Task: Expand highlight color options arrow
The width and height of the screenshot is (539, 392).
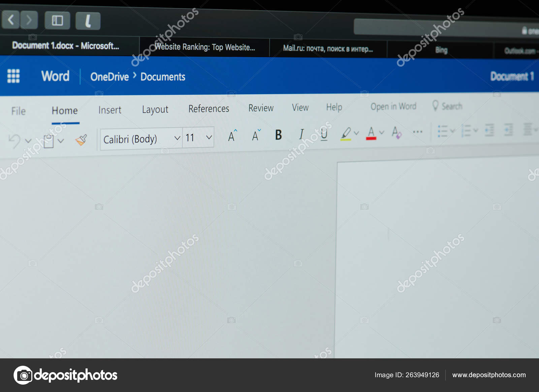Action: coord(356,133)
